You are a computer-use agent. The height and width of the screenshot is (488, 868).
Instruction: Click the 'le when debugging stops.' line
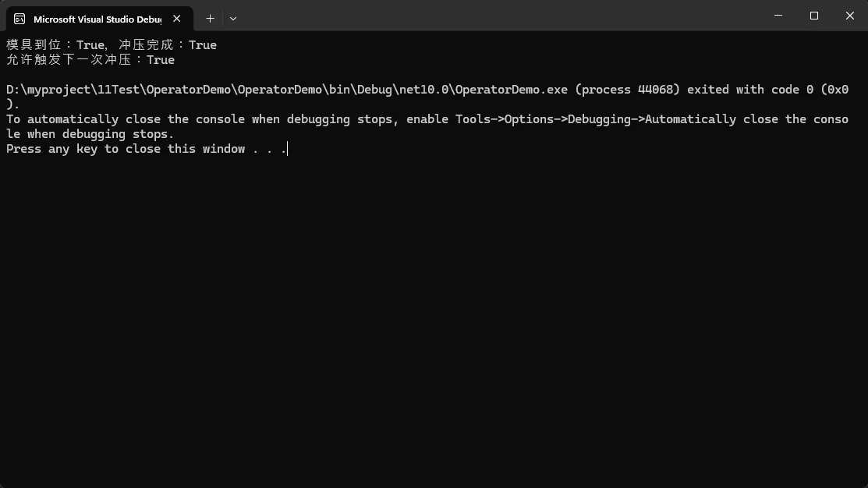(x=90, y=134)
